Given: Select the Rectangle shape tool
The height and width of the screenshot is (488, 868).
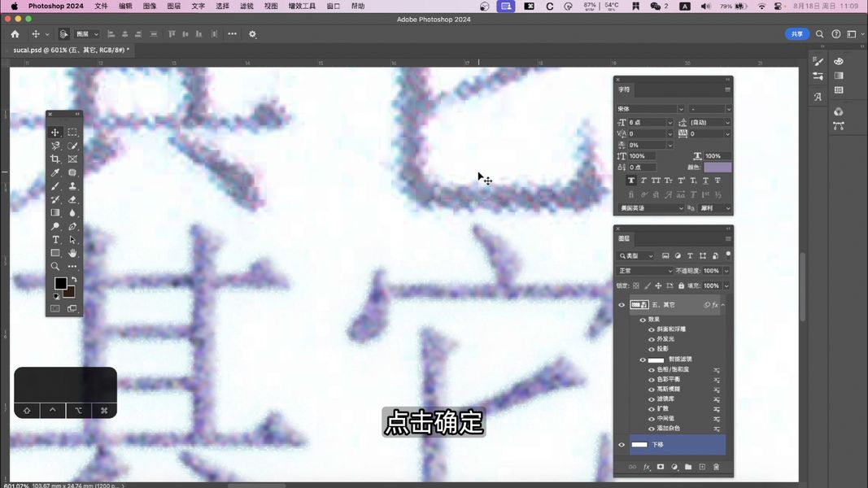Looking at the screenshot, I should click(x=55, y=253).
